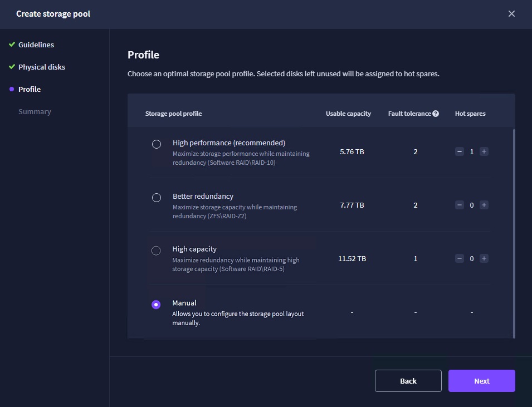This screenshot has width=532, height=407.
Task: Click the Profile page heading
Action: pyautogui.click(x=143, y=55)
